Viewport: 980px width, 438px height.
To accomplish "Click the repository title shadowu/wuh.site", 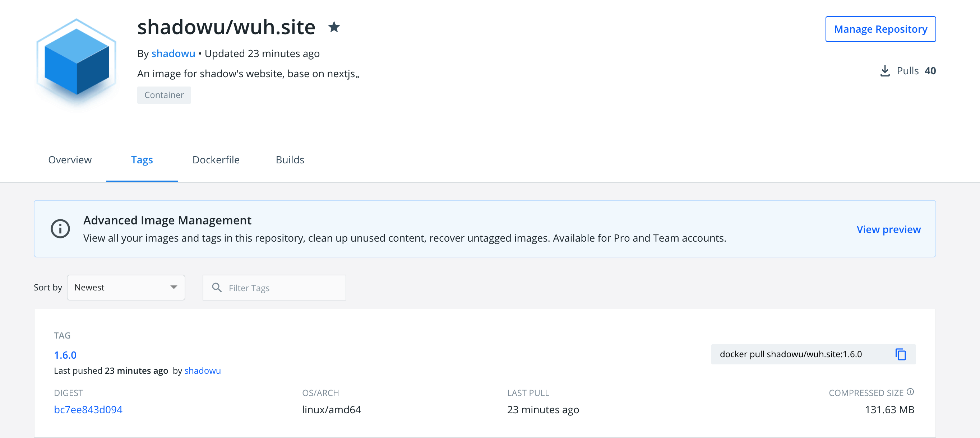I will point(226,27).
